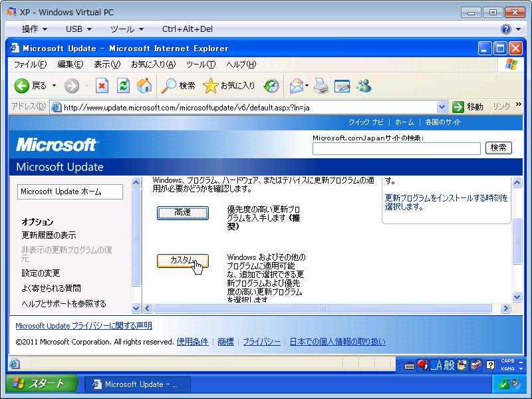Click the Messenger toolbar icon
This screenshot has width=532, height=399.
coord(364,86)
